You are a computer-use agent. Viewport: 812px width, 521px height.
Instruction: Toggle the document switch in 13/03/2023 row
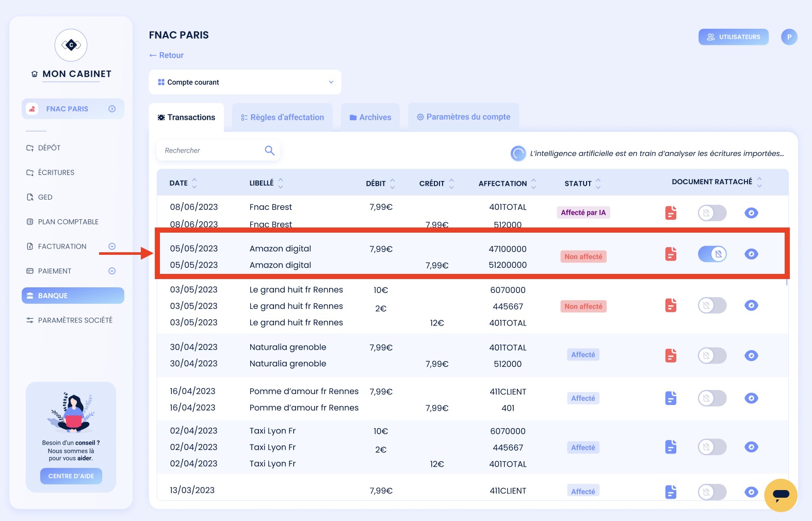click(712, 492)
